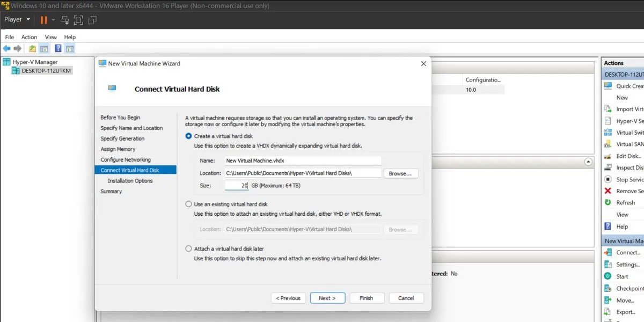The width and height of the screenshot is (644, 322).
Task: Select Use an existing virtual hard disk
Action: tap(188, 204)
